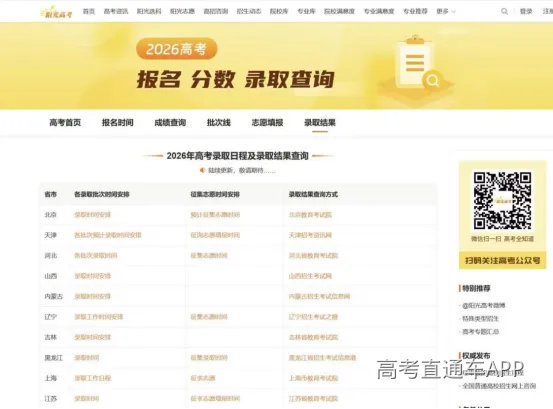The height and width of the screenshot is (409, 553).
Task: Open 专业推荐 in the top navigation
Action: [x=415, y=12]
